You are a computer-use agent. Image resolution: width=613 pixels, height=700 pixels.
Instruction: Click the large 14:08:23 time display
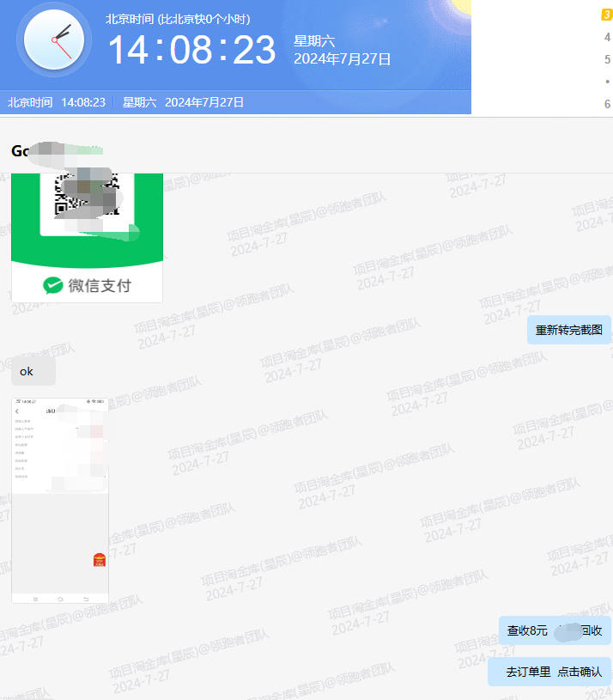191,50
